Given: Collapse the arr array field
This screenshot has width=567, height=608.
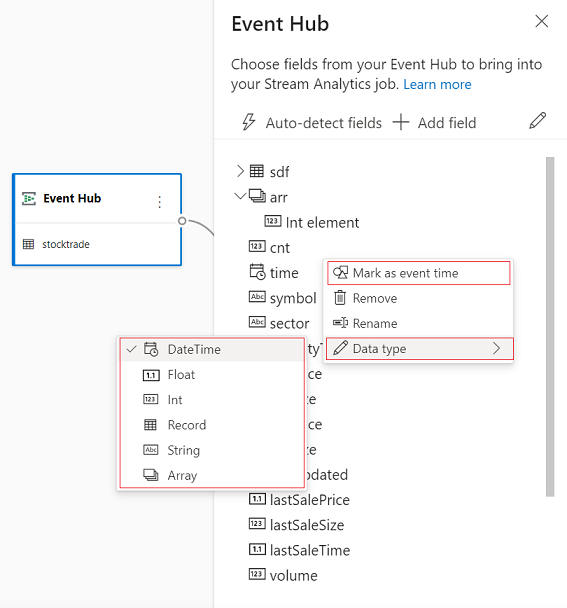Looking at the screenshot, I should pyautogui.click(x=240, y=196).
